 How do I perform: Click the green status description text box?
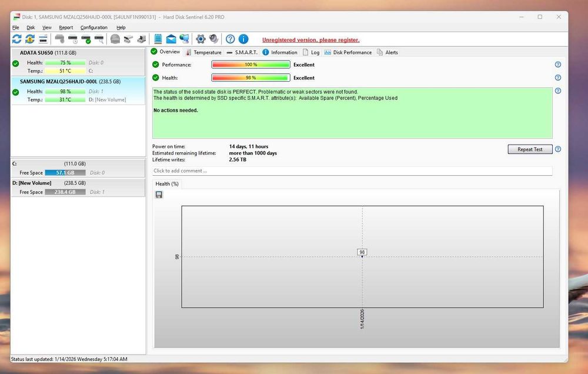click(352, 113)
